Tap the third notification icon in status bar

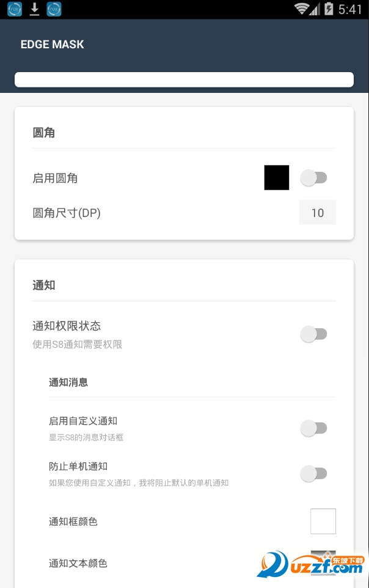[54, 9]
